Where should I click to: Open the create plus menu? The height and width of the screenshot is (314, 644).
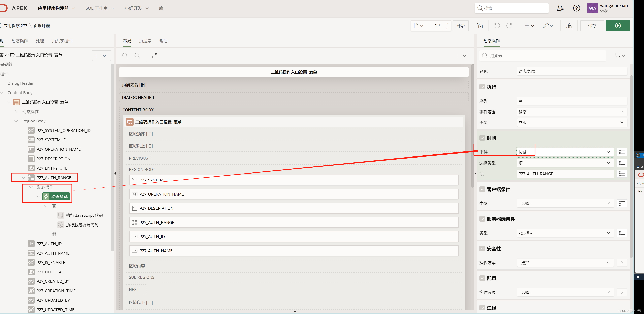point(529,26)
